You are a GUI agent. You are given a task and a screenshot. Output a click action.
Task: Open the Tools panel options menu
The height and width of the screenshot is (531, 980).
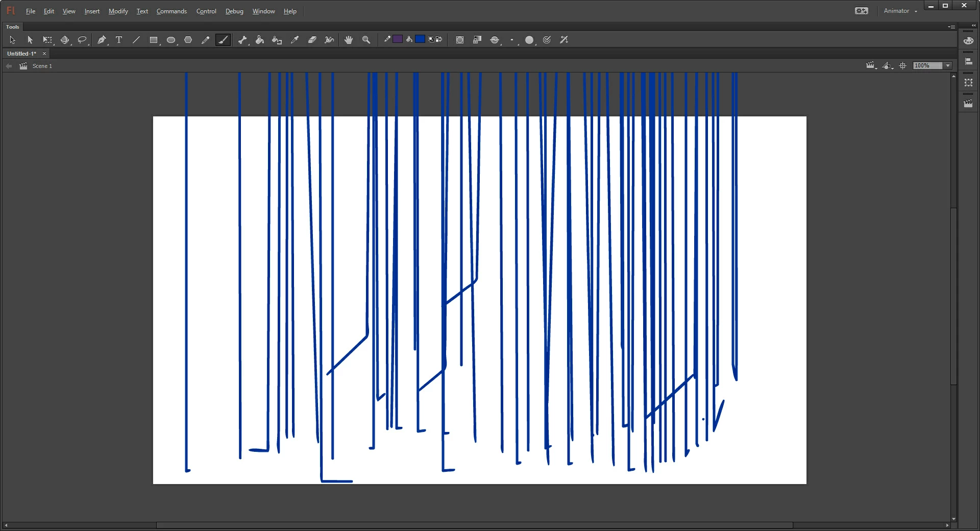pos(951,27)
